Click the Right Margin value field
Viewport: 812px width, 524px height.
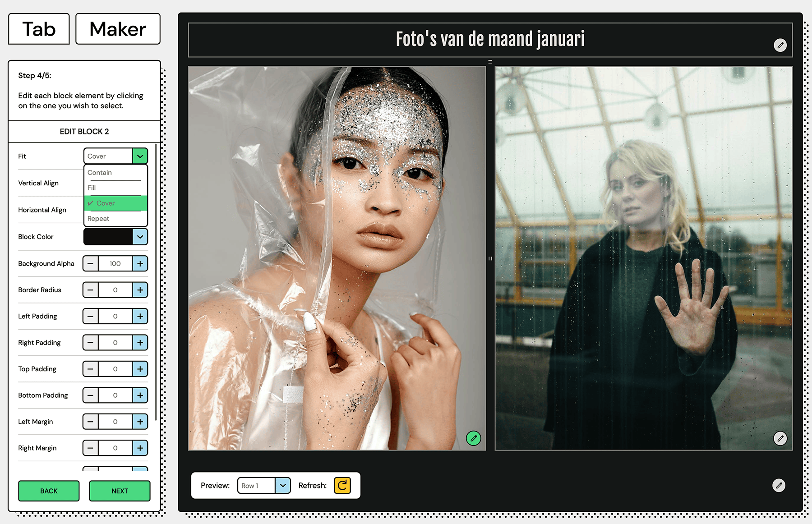point(115,448)
